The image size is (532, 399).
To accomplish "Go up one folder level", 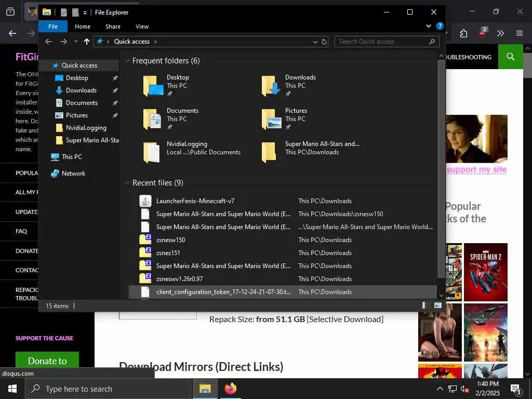I will (x=87, y=42).
